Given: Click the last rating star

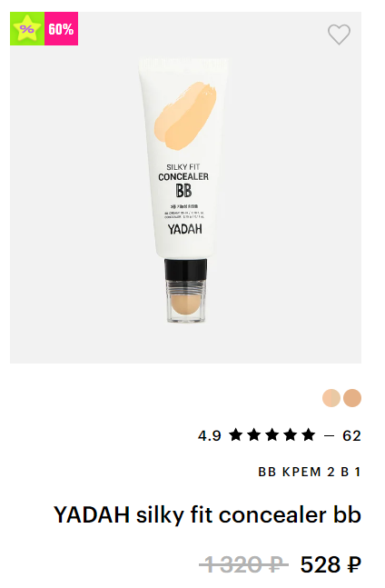Looking at the screenshot, I should pos(308,435).
